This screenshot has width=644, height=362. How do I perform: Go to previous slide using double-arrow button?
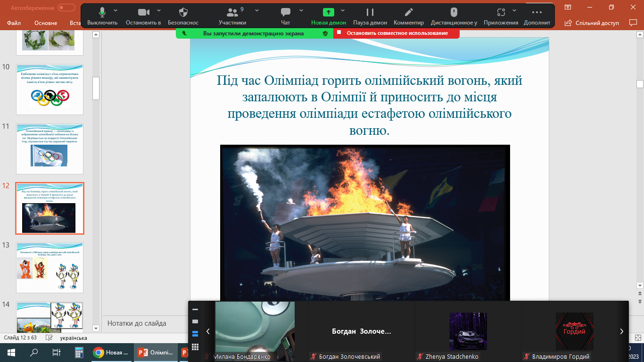640,294
